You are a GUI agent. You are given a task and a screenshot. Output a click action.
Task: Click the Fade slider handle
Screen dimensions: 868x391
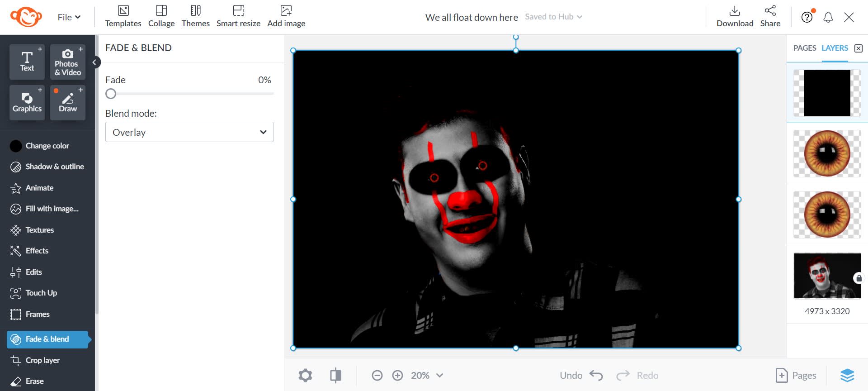point(111,94)
